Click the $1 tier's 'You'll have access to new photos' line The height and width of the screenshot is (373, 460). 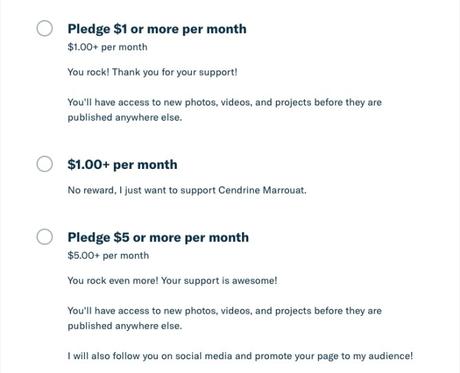[224, 102]
